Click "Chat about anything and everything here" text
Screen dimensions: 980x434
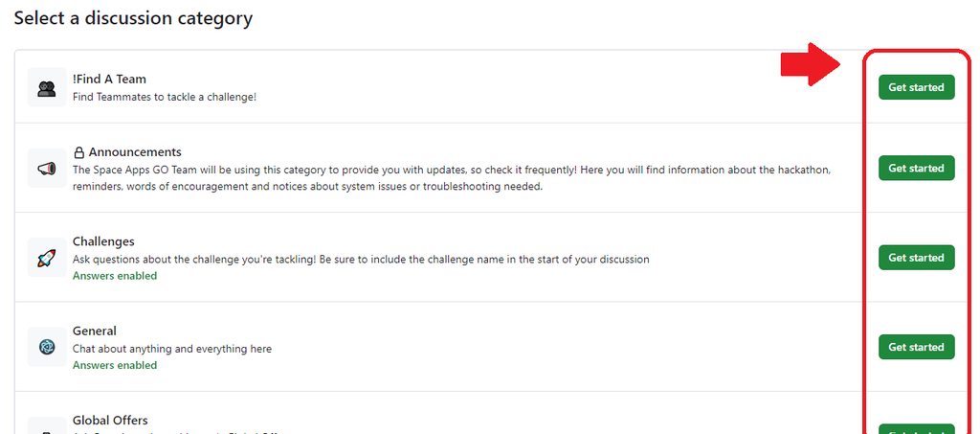coord(172,349)
